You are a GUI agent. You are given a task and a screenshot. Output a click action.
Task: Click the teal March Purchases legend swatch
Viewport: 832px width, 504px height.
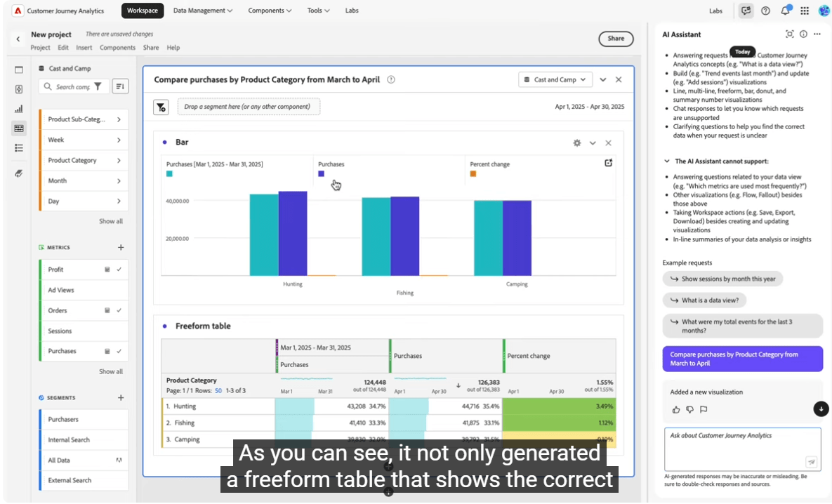[169, 174]
